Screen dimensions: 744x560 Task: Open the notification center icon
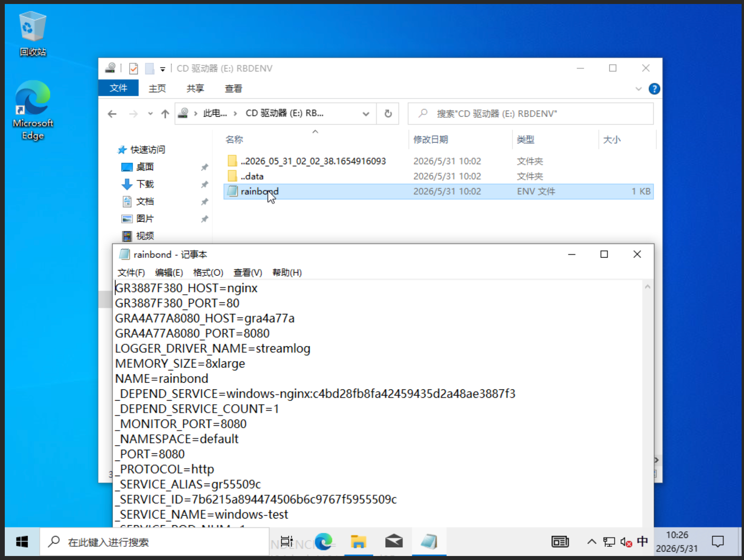(718, 542)
